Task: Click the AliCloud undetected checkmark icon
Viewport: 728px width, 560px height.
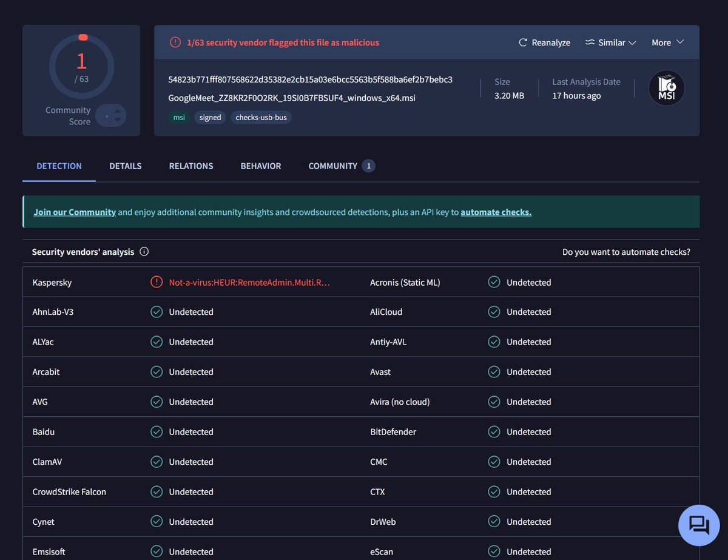Action: 494,312
